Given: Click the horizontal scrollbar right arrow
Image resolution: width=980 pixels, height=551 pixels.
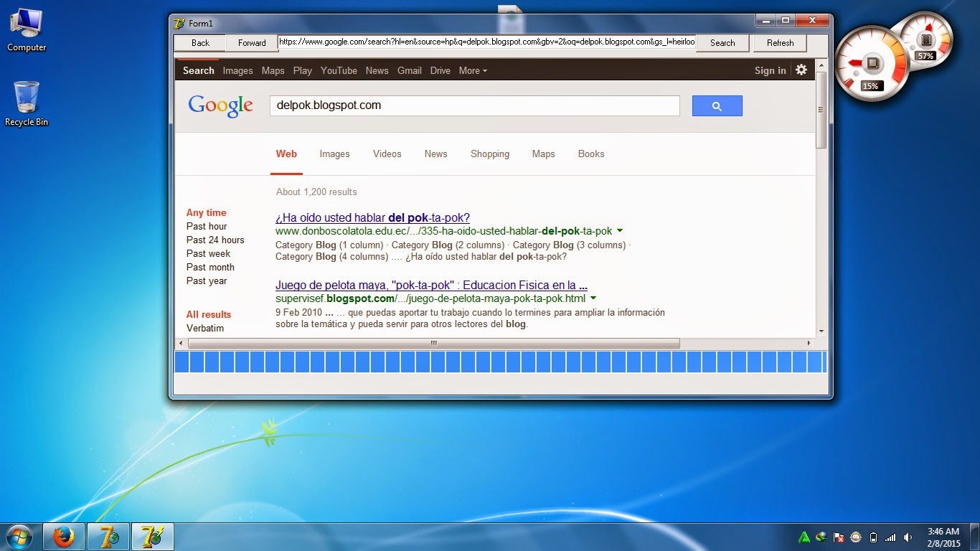Looking at the screenshot, I should pos(809,344).
